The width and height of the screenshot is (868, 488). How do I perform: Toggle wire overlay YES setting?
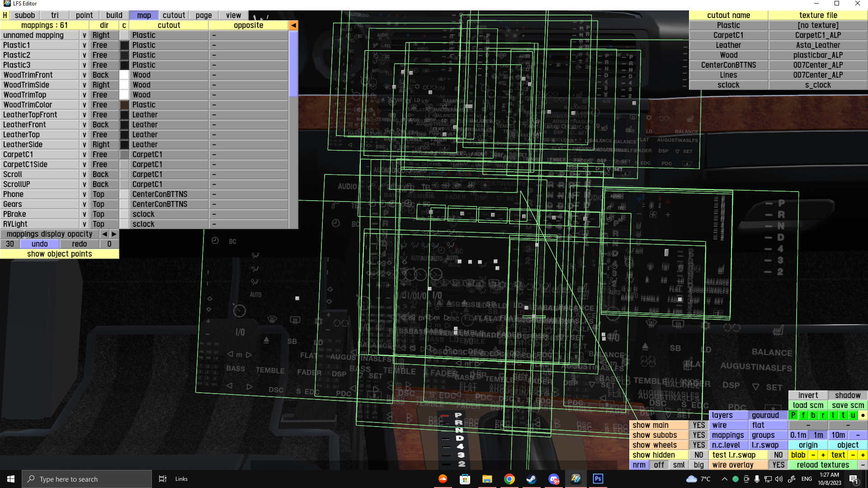[778, 465]
